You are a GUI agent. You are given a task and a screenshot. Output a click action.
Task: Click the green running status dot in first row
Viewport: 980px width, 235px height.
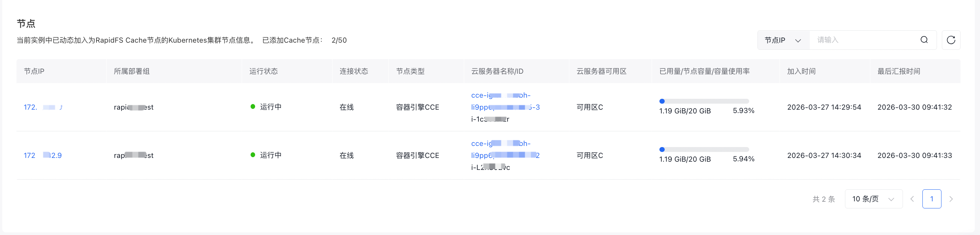coord(252,107)
